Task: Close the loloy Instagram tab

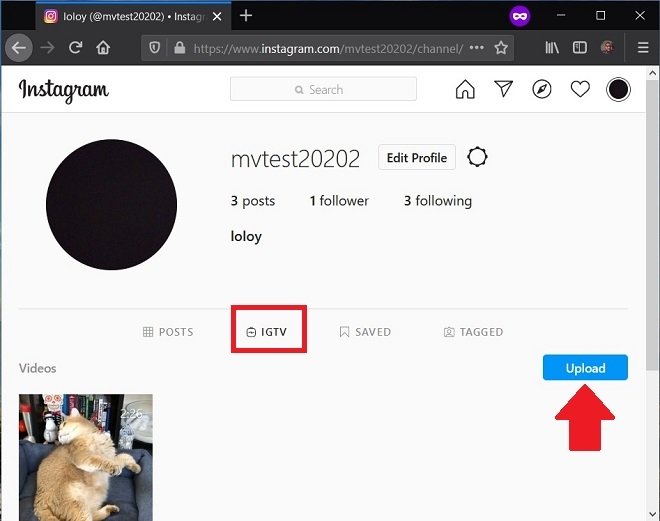Action: point(217,16)
